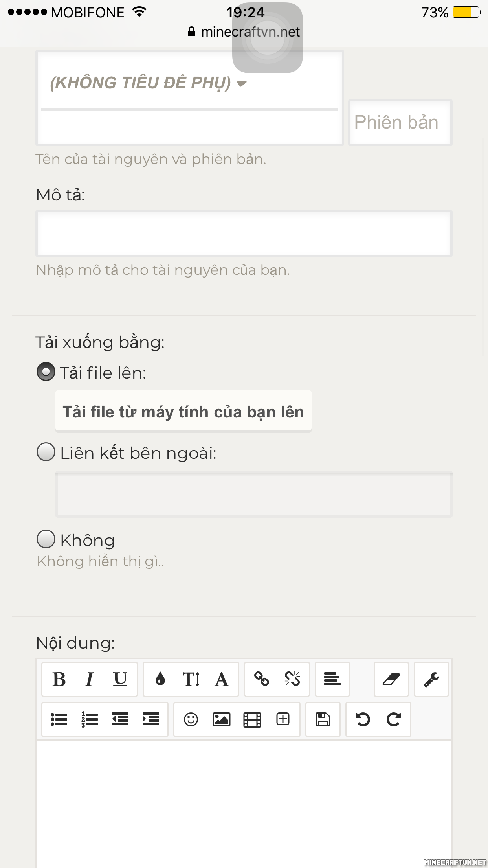This screenshot has width=488, height=868.
Task: Insert a smiley from the editor toolbar
Action: click(191, 719)
